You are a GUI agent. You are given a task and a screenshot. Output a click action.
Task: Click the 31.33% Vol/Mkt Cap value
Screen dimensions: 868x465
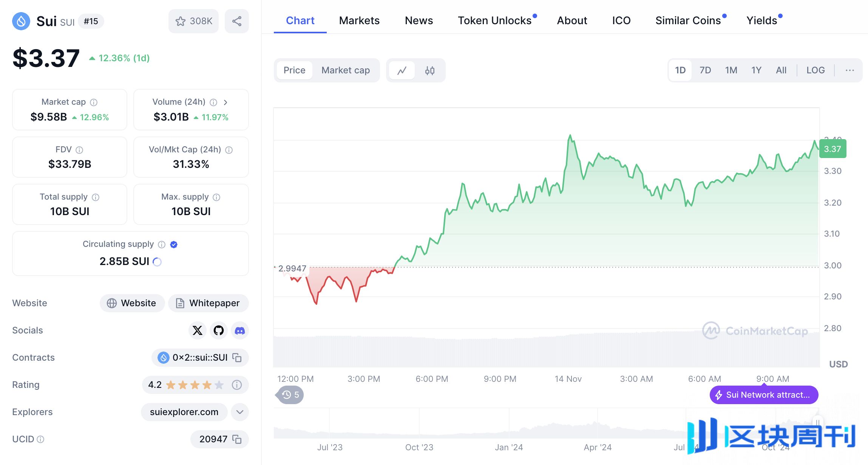pos(191,164)
